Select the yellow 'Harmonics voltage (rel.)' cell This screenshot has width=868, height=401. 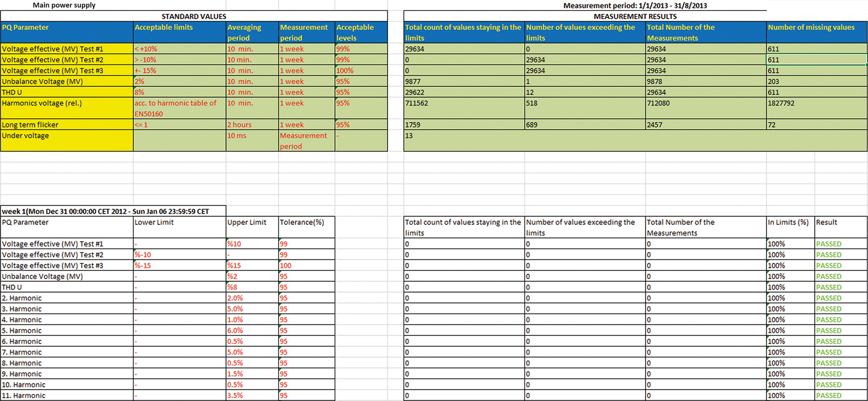point(67,108)
